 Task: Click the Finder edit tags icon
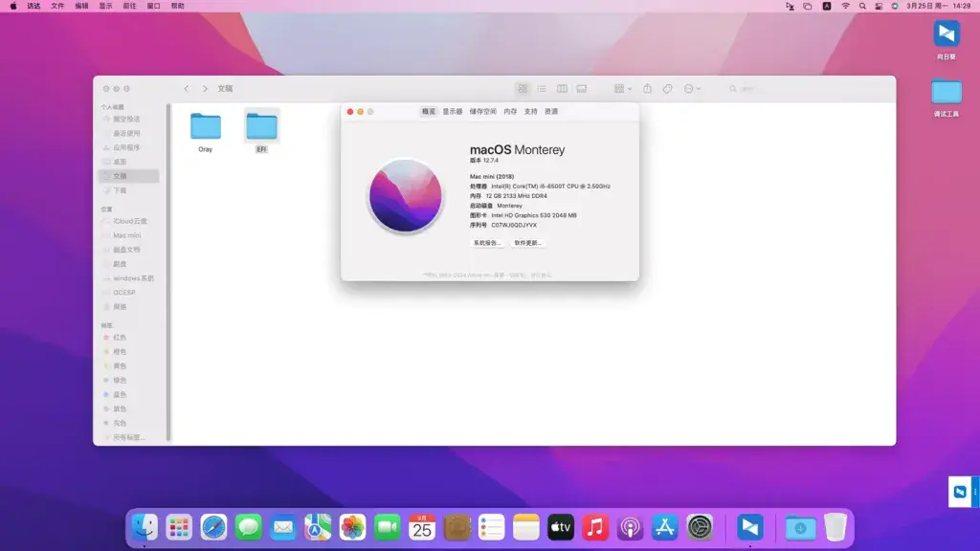coord(667,89)
